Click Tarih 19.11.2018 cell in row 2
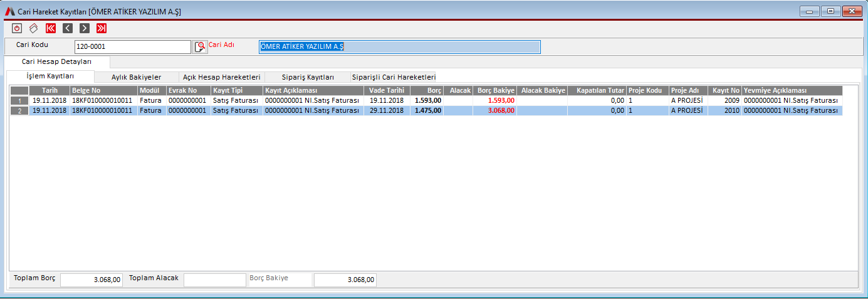868x299 pixels. pyautogui.click(x=50, y=110)
